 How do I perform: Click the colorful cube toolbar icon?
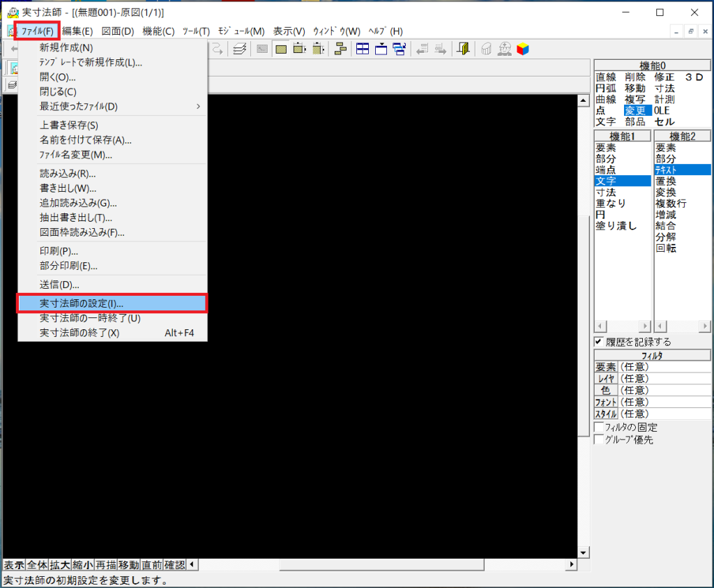click(x=523, y=49)
